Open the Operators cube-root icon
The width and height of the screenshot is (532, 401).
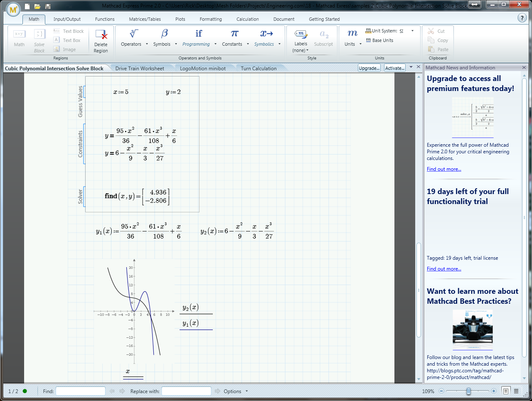click(134, 34)
